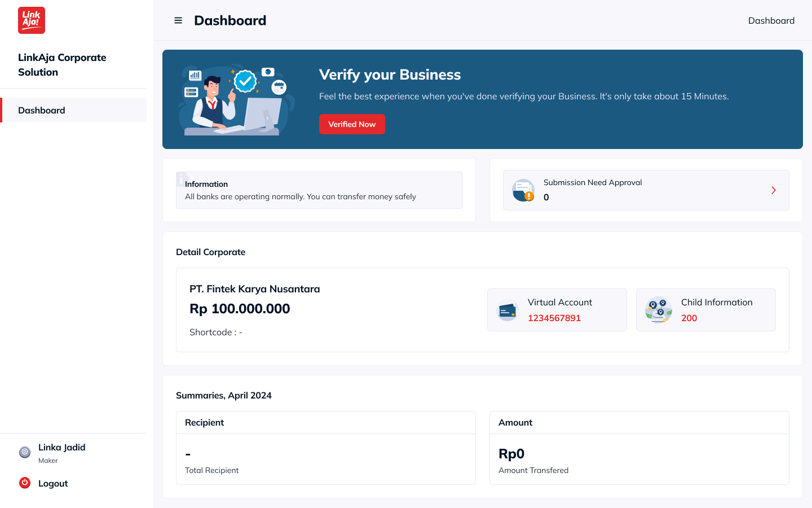Click the Child Information map icon
Image resolution: width=812 pixels, height=508 pixels.
(658, 310)
